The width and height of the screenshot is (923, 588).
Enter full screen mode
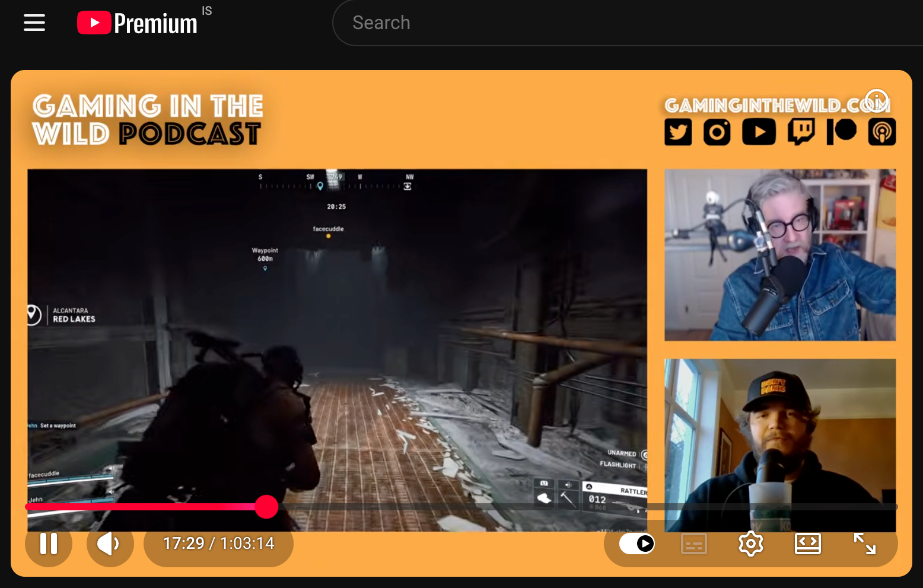(x=864, y=544)
